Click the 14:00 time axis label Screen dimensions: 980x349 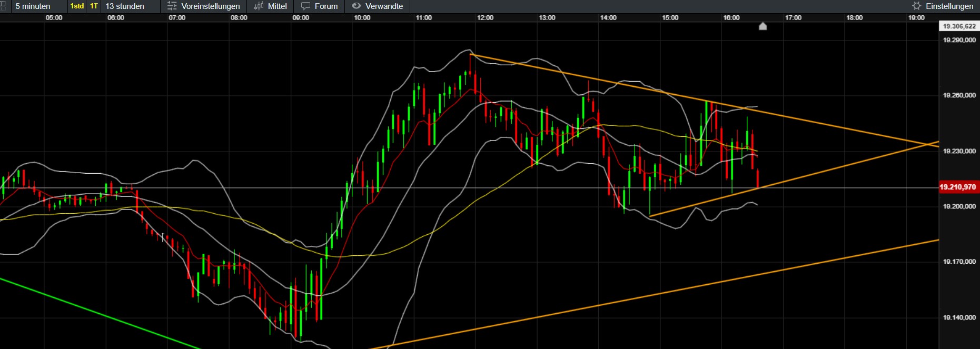(x=608, y=18)
